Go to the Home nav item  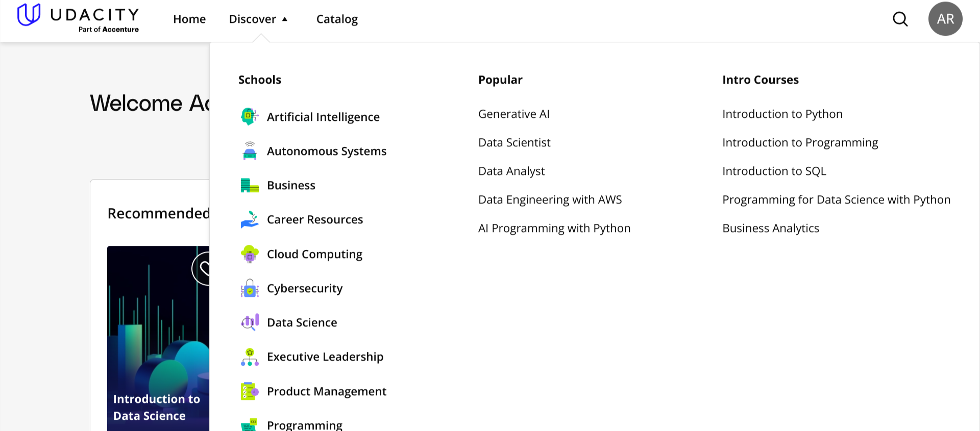[x=189, y=19]
